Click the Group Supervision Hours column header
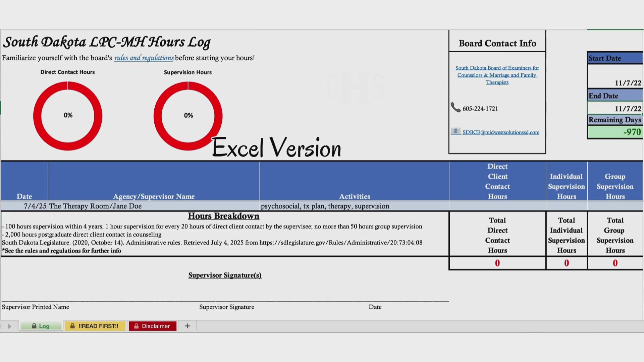The width and height of the screenshot is (644, 362). coord(615,181)
